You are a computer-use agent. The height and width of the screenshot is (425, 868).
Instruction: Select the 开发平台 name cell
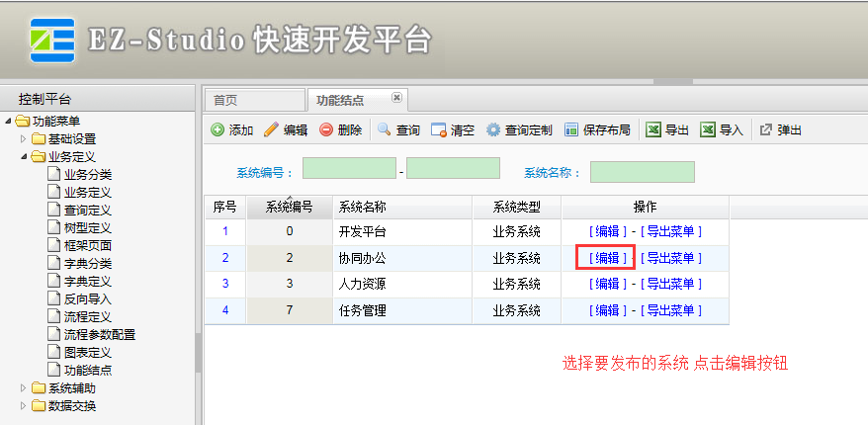402,231
